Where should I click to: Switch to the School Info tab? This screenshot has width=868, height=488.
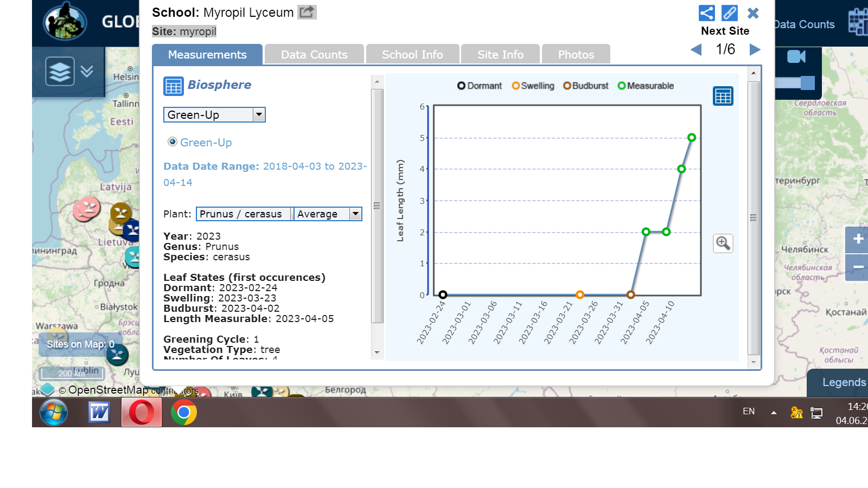tap(412, 55)
